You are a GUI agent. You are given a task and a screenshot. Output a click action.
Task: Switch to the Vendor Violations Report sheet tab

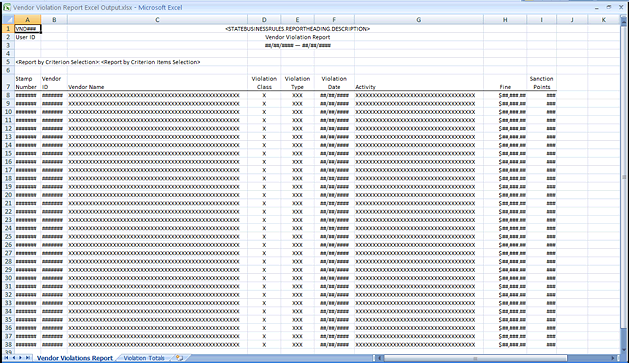(75, 358)
